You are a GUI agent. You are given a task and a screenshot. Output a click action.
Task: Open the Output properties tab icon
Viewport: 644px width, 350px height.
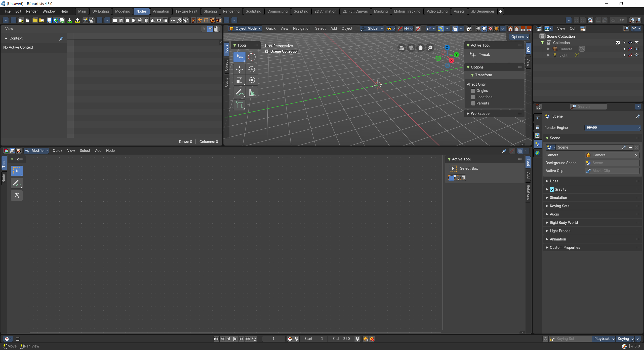click(x=538, y=127)
